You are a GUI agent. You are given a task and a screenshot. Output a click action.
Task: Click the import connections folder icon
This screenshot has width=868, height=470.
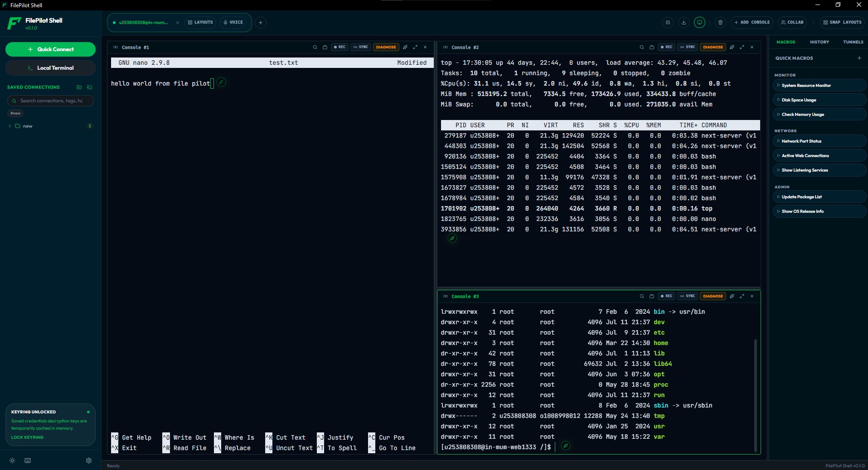pyautogui.click(x=79, y=87)
